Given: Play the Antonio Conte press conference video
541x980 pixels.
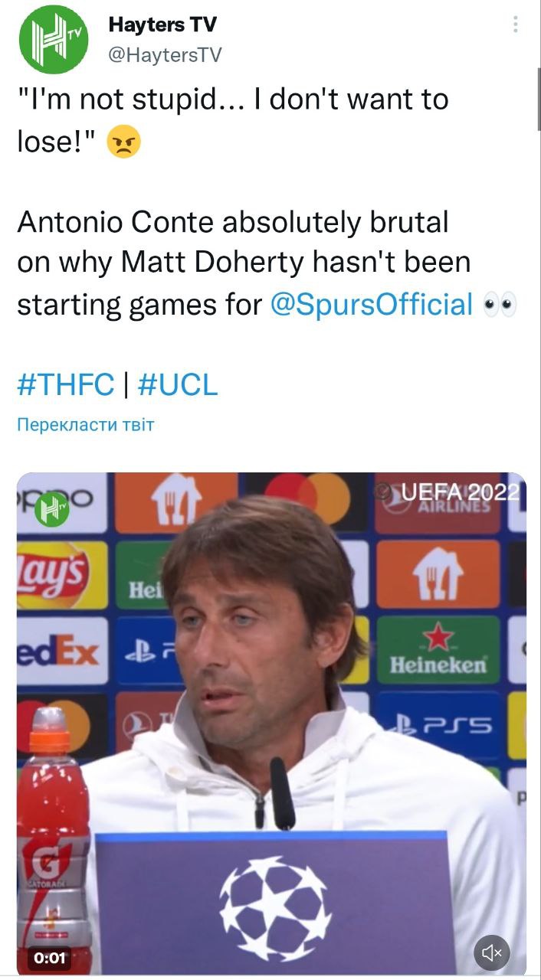Looking at the screenshot, I should tap(271, 724).
